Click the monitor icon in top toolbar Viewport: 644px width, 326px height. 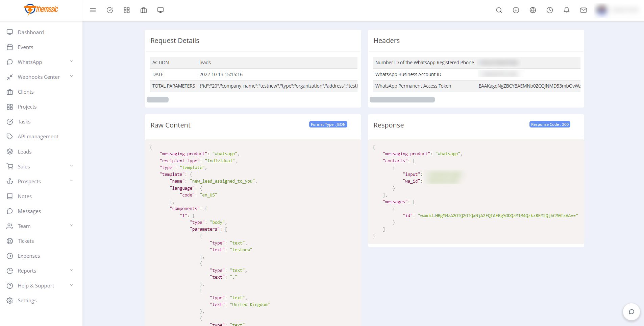click(160, 10)
